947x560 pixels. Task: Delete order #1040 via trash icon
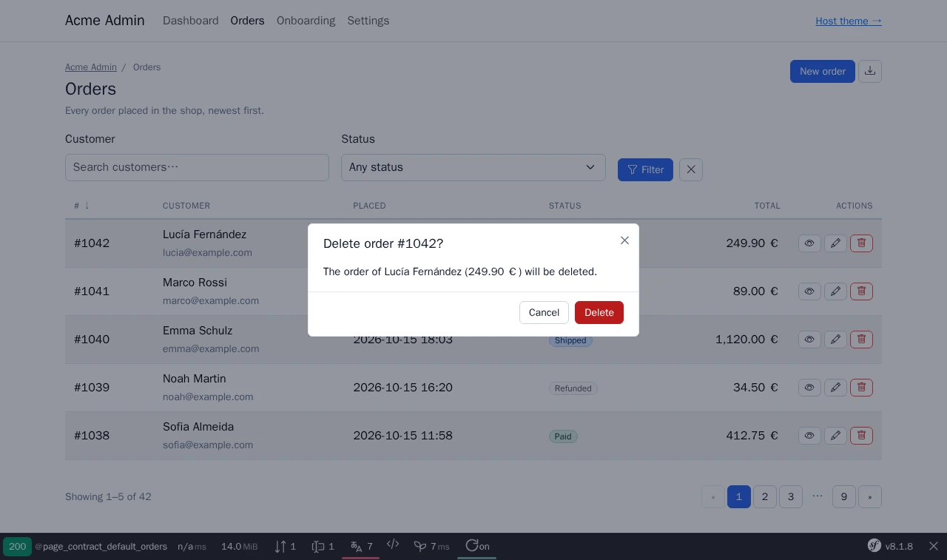(861, 340)
